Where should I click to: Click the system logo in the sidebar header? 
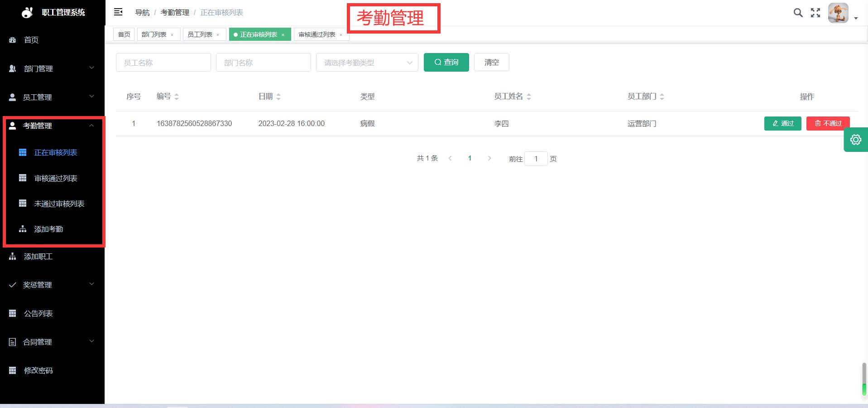pyautogui.click(x=27, y=12)
